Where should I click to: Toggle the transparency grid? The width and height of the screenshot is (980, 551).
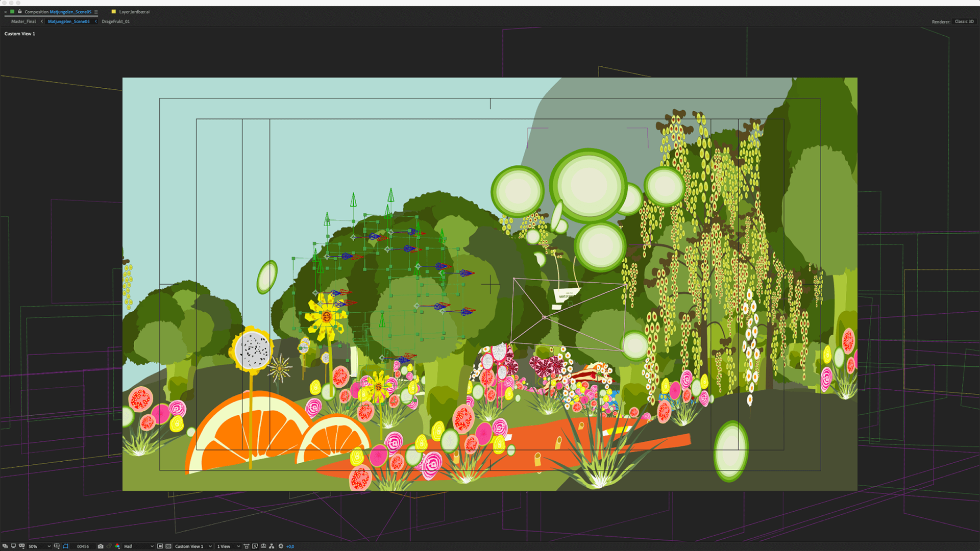tap(168, 546)
